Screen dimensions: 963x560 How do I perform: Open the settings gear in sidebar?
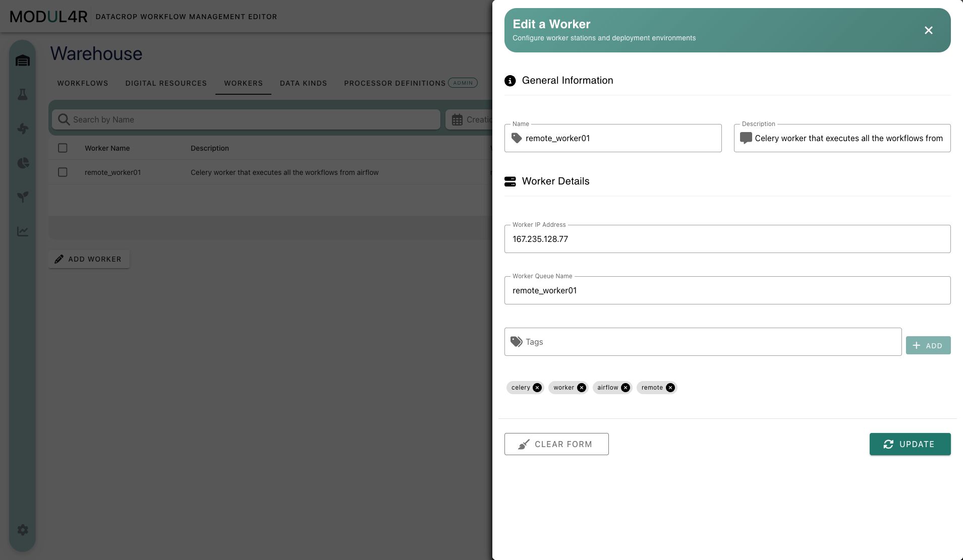[23, 530]
